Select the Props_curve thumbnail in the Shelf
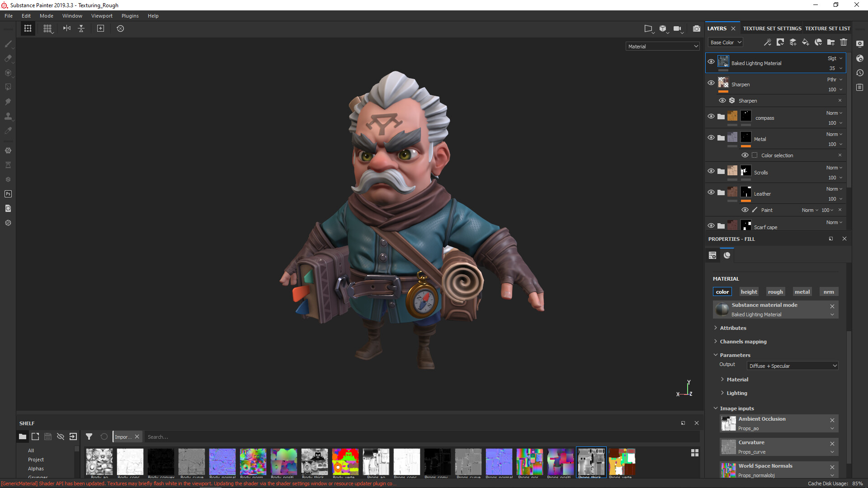The height and width of the screenshot is (488, 868). click(468, 461)
